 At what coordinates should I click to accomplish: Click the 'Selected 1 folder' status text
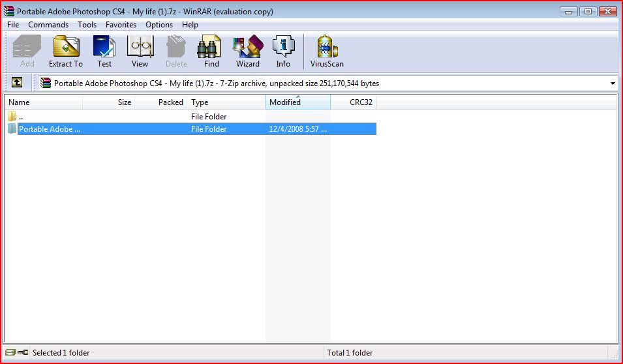point(61,352)
